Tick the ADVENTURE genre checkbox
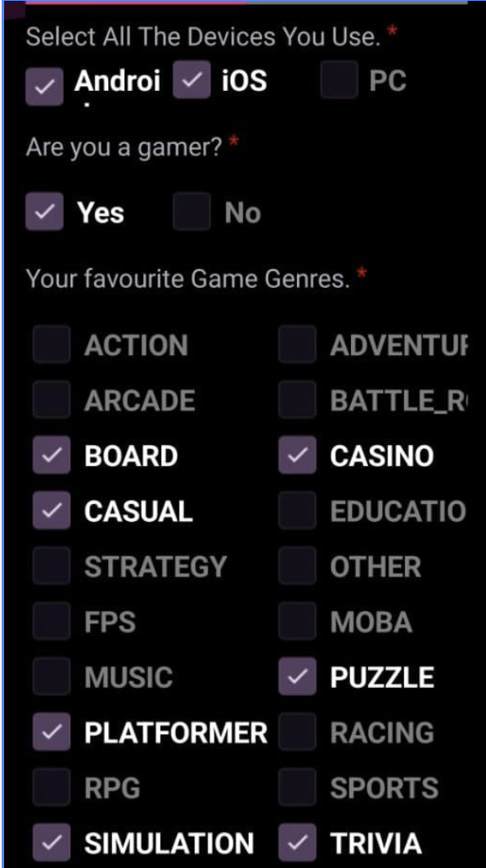The image size is (486, 868). (297, 344)
